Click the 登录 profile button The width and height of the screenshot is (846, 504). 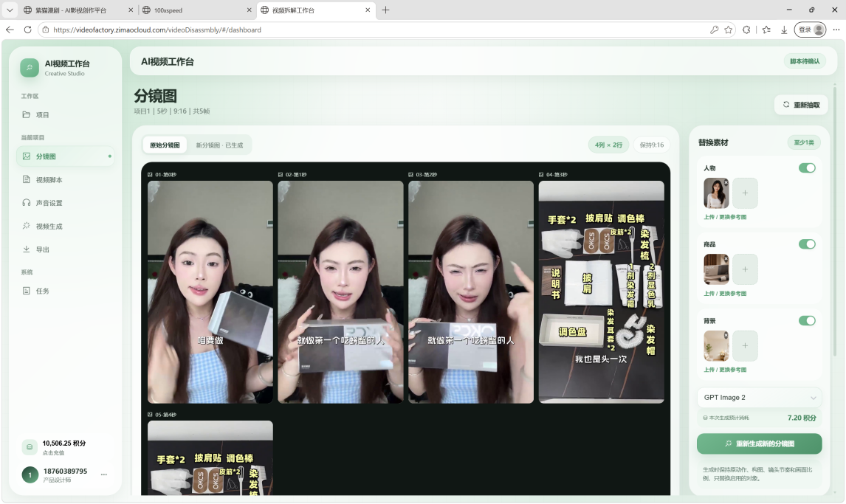tap(811, 30)
